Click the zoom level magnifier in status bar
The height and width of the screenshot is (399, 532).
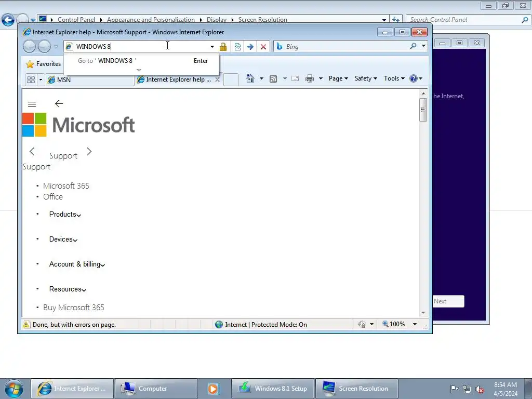[385, 324]
